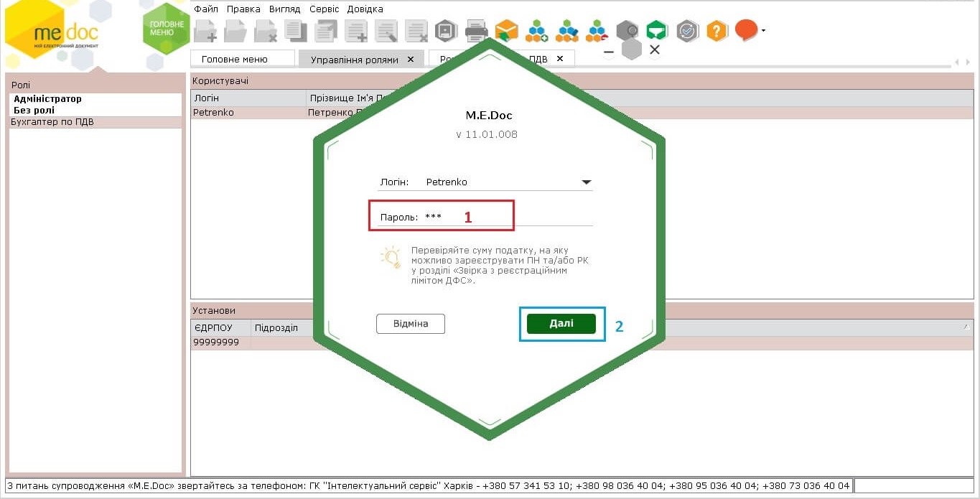Click the delete row icon in toolbar
980x499 pixels.
click(x=416, y=31)
